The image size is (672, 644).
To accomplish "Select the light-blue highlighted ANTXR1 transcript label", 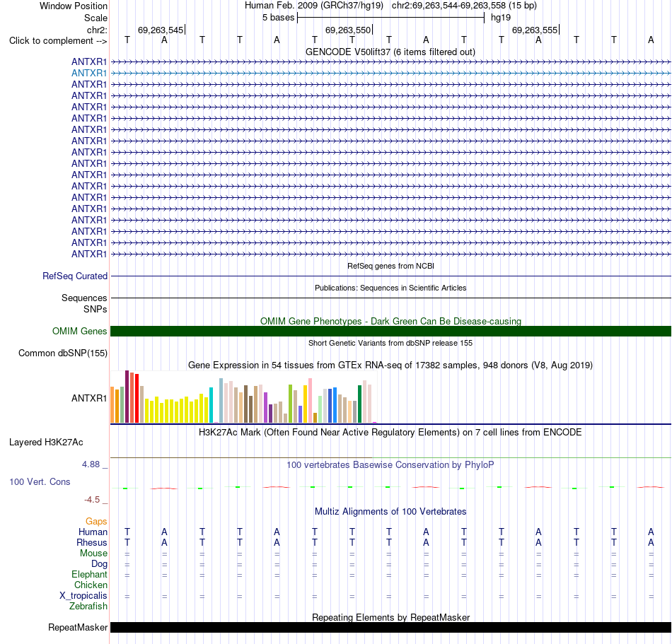I will [x=88, y=74].
